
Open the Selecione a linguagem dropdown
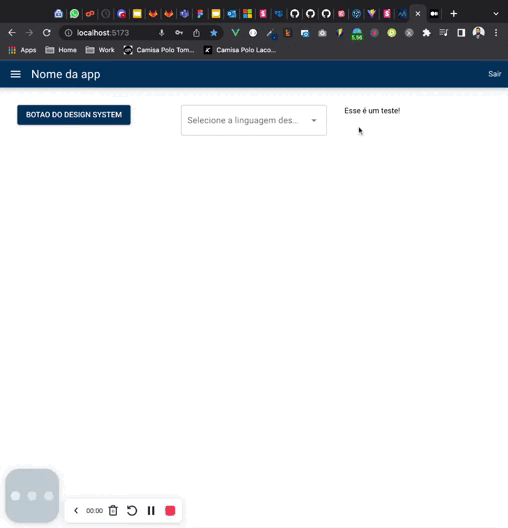(x=254, y=120)
